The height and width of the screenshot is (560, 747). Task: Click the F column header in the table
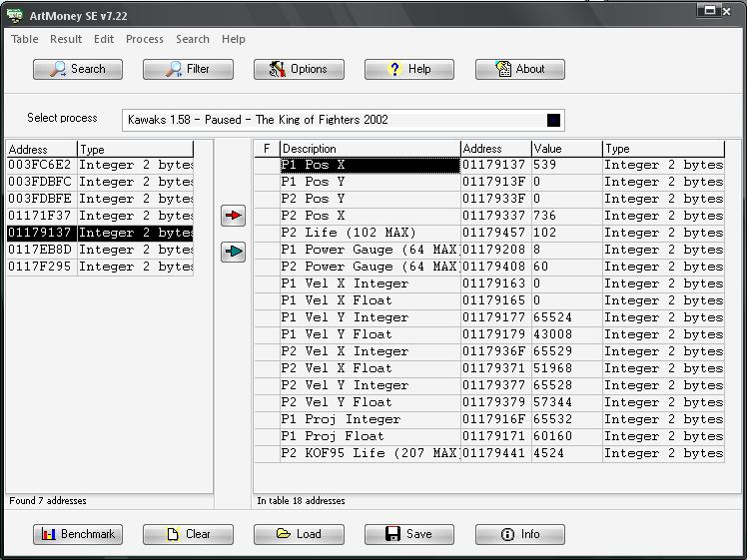267,149
